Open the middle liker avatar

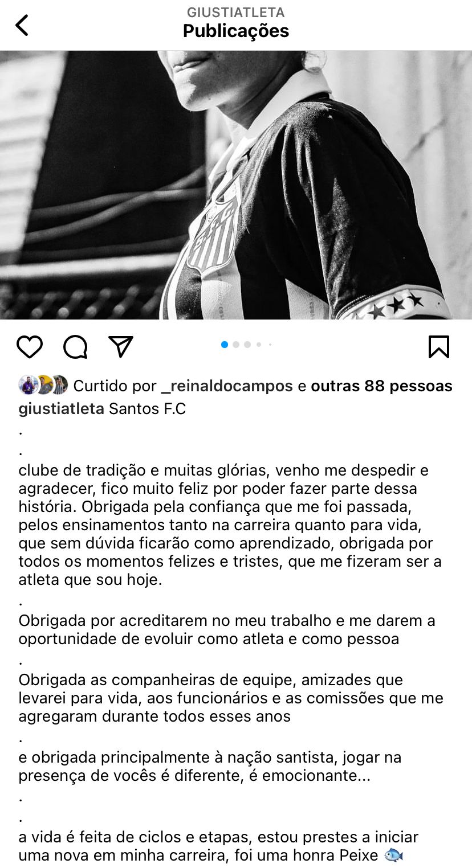(43, 386)
